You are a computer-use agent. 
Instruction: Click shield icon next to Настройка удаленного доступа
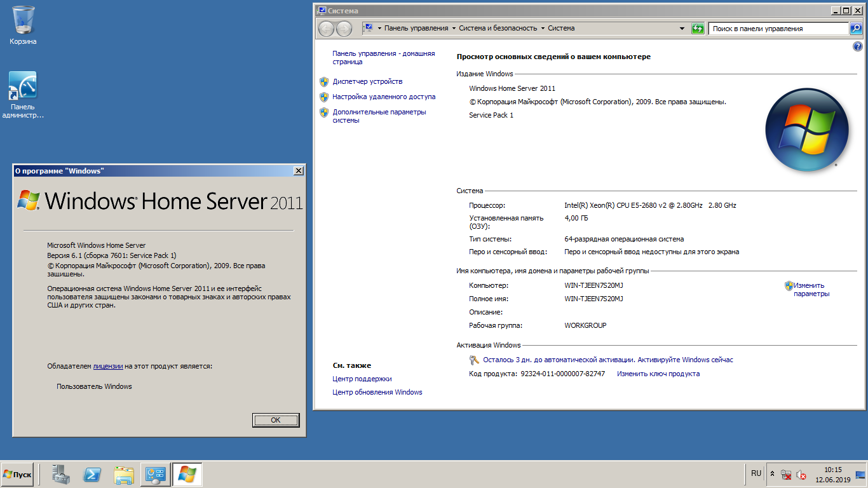pos(324,97)
